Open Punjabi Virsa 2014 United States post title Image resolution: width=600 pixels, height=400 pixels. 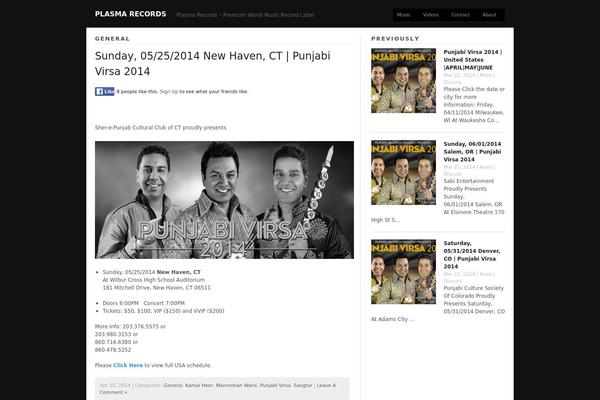(x=473, y=60)
